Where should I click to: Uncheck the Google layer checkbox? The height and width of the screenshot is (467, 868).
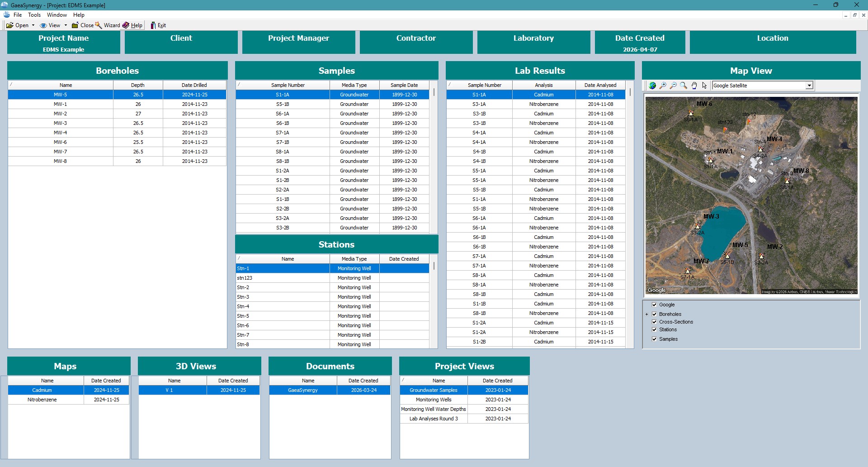pyautogui.click(x=655, y=305)
